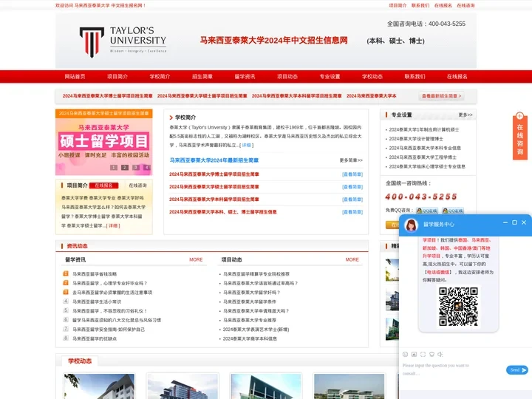Click the image upload icon in chat

[414, 354]
